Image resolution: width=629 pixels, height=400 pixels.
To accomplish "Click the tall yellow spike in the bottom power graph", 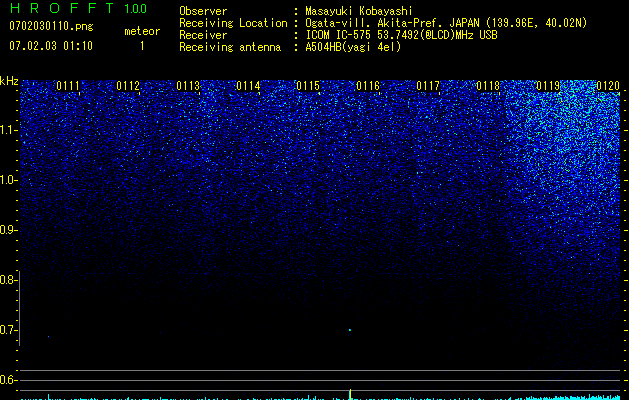I will tap(350, 394).
